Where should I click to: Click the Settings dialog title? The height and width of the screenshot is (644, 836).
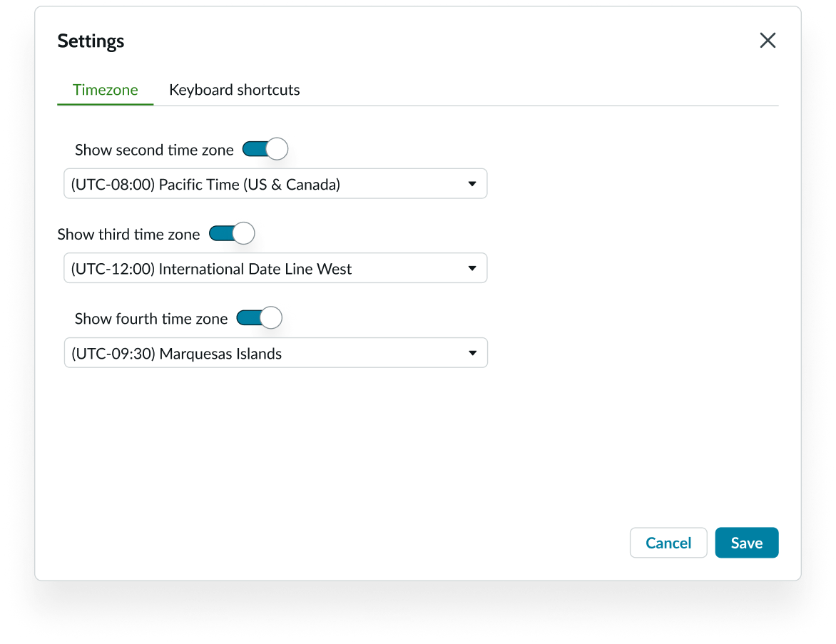coord(91,41)
